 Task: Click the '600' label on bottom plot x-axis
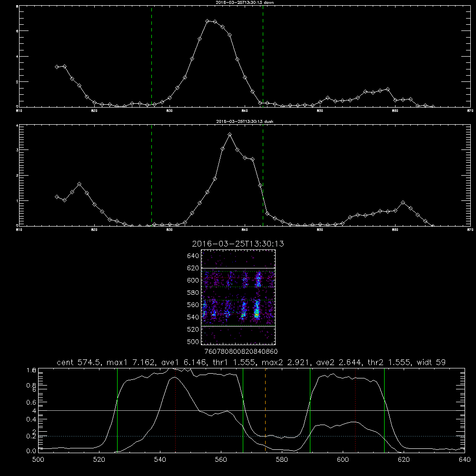343,460
